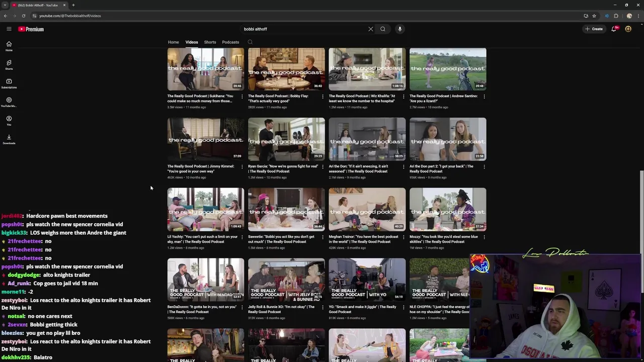Image resolution: width=644 pixels, height=362 pixels.
Task: Open options menu for Mozzy video
Action: (484, 237)
